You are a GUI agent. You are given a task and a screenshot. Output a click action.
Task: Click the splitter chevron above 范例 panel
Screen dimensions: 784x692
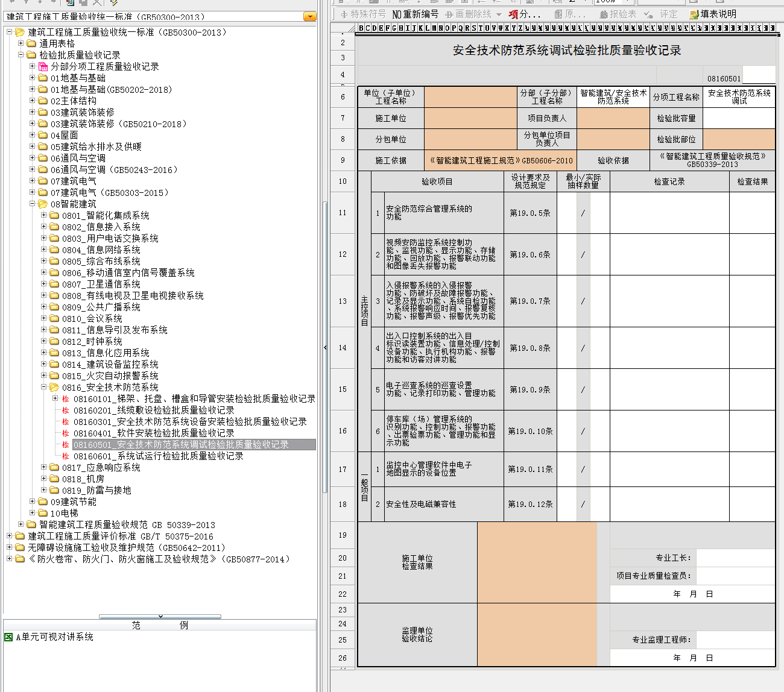[160, 616]
